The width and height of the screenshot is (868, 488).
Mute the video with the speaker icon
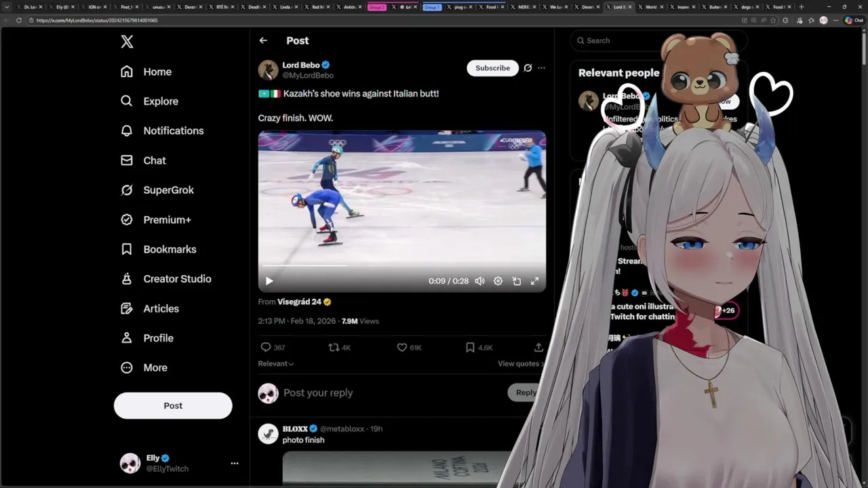(479, 281)
